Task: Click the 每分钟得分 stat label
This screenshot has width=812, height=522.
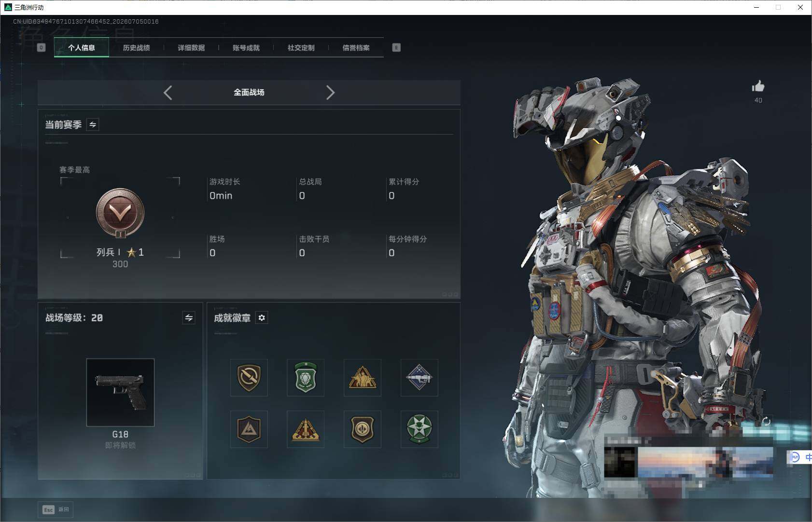Action: coord(408,239)
